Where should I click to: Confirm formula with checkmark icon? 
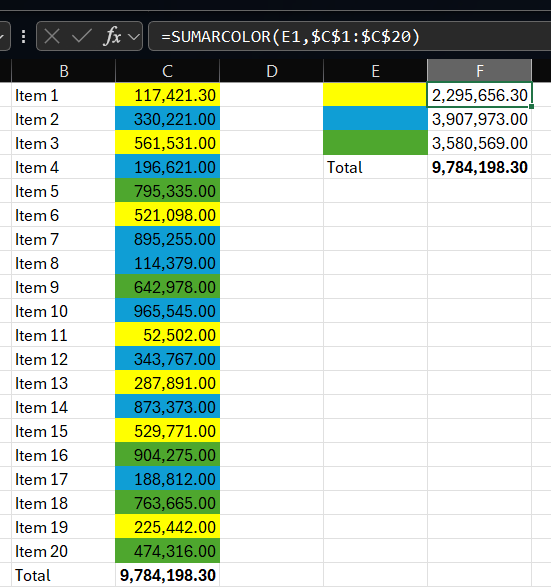click(x=82, y=37)
